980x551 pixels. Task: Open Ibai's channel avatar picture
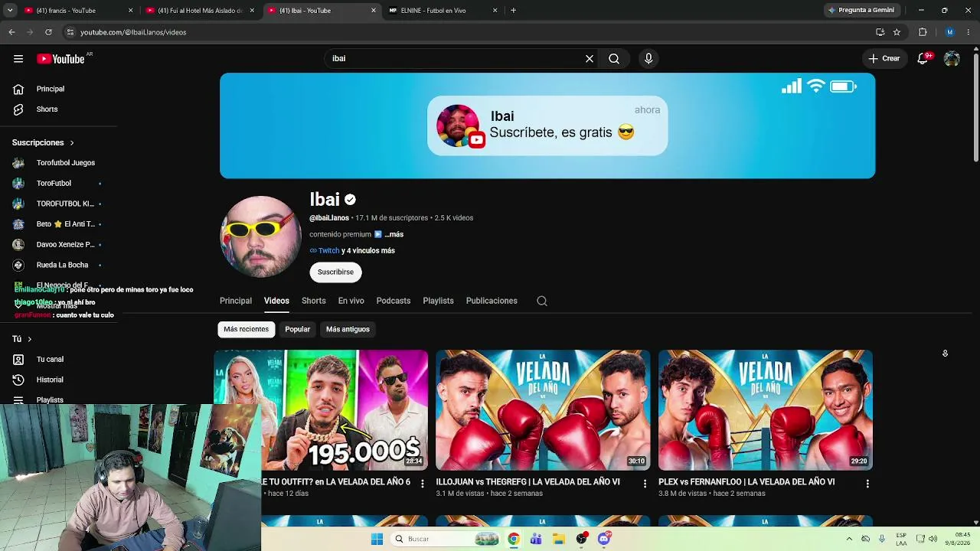tap(260, 236)
